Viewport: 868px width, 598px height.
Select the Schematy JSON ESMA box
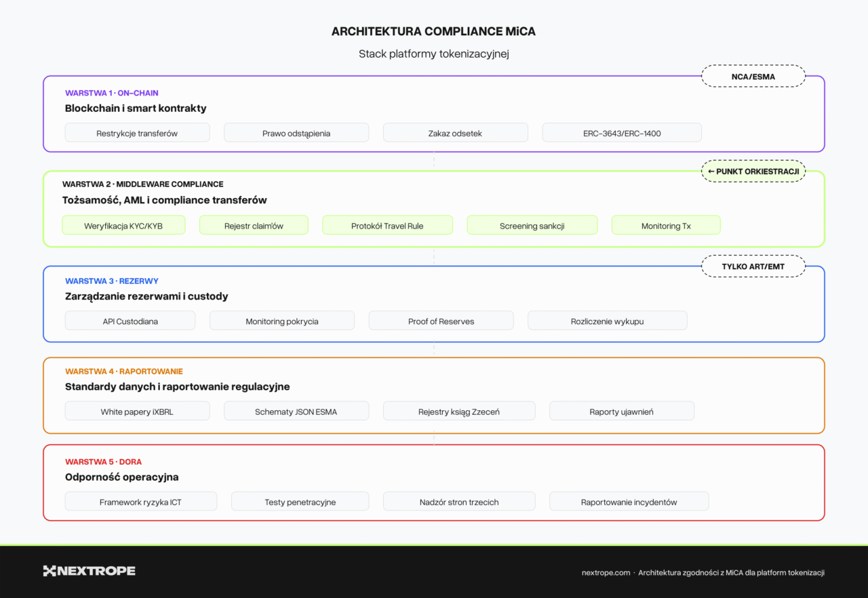pyautogui.click(x=296, y=411)
